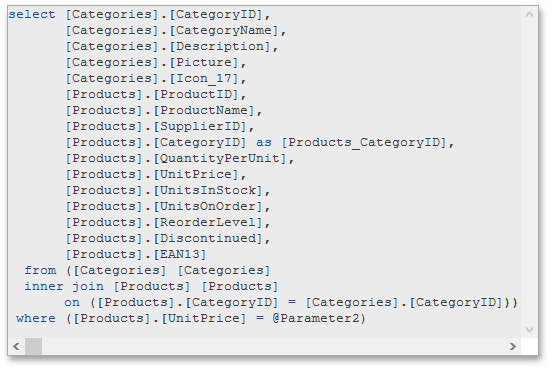The width and height of the screenshot is (552, 371).
Task: Click the [ReorderLevel] column text
Action: point(208,222)
